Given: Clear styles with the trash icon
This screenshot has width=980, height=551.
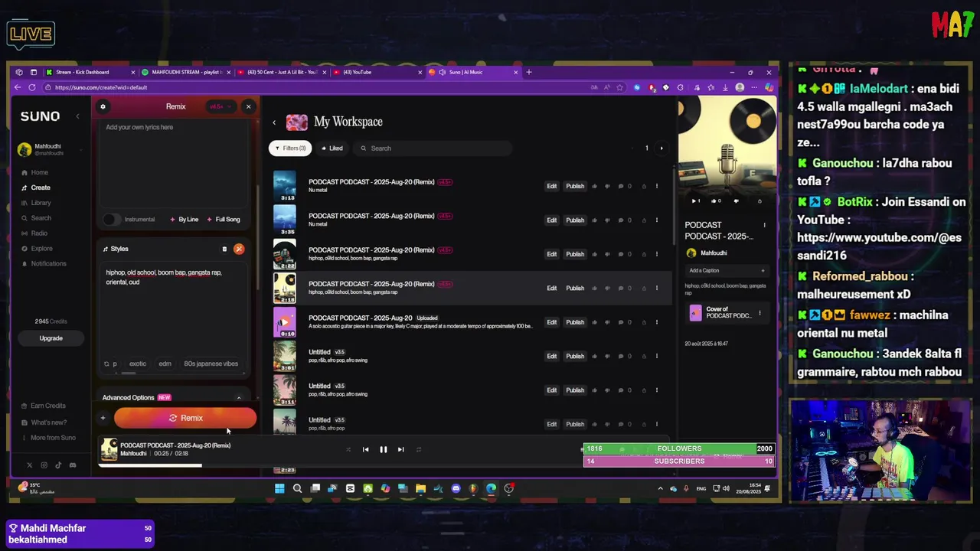Looking at the screenshot, I should coord(224,249).
